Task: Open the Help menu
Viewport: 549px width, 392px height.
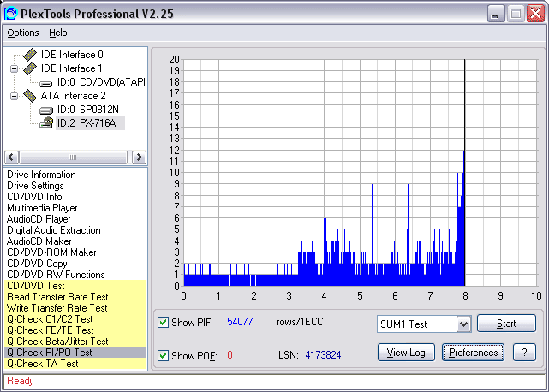Action: tap(57, 33)
